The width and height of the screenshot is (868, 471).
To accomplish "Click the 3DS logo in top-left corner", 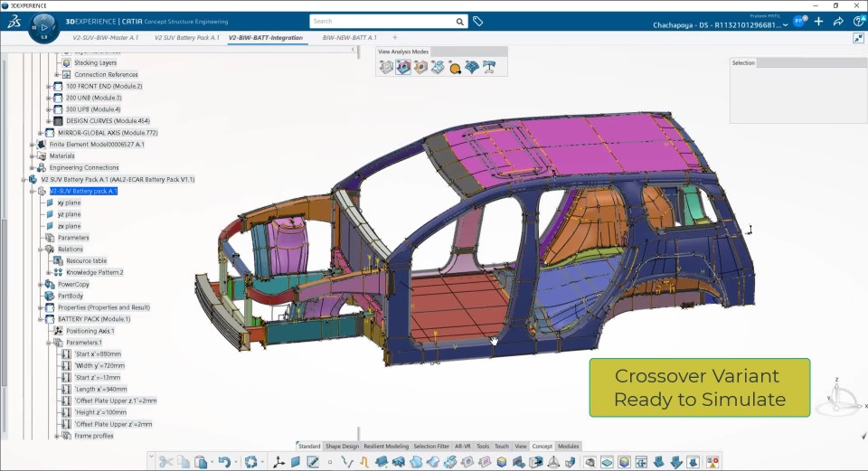I will 14,22.
